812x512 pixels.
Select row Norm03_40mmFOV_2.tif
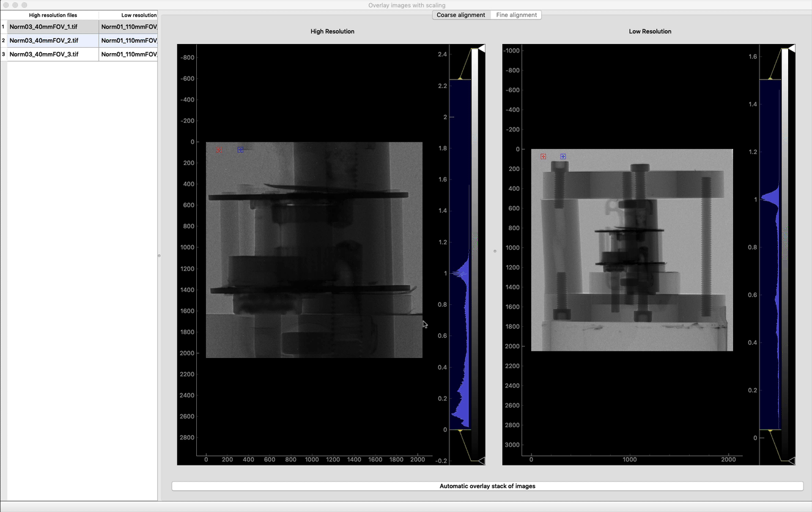click(x=53, y=40)
